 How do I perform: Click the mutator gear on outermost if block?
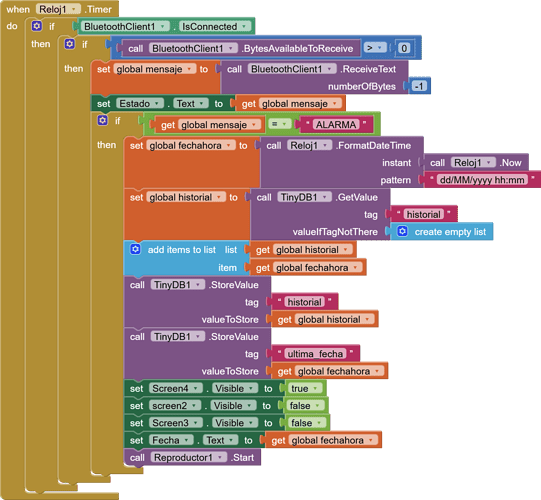[x=37, y=26]
